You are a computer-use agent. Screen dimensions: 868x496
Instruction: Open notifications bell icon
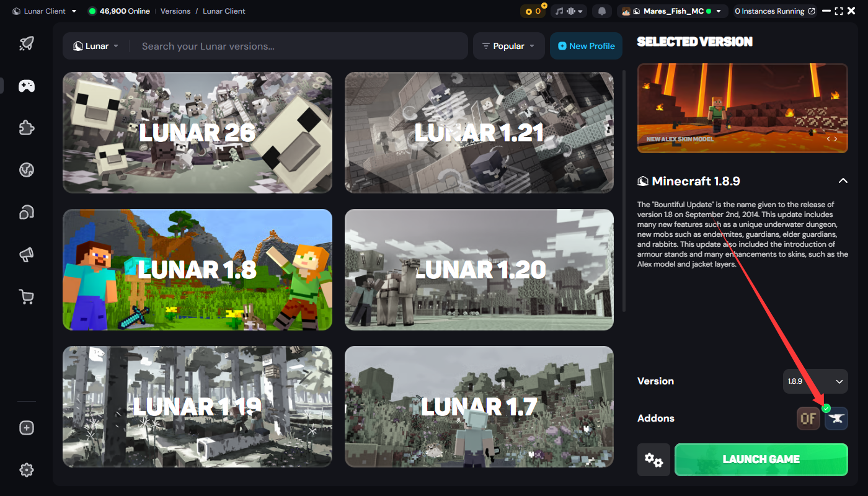601,11
